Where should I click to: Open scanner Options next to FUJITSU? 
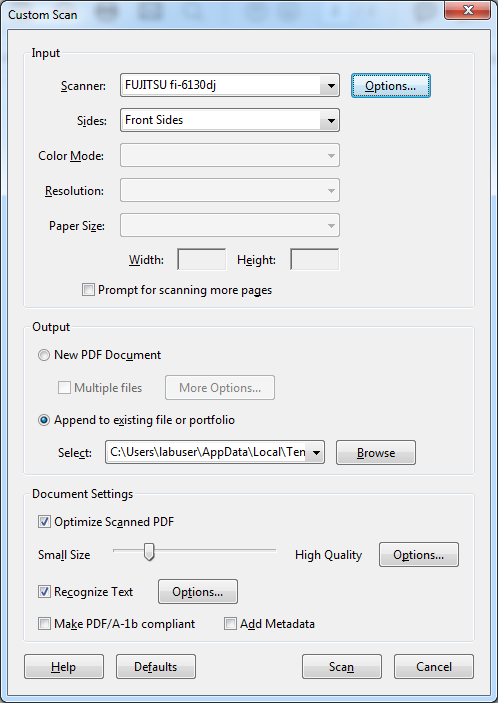click(390, 86)
